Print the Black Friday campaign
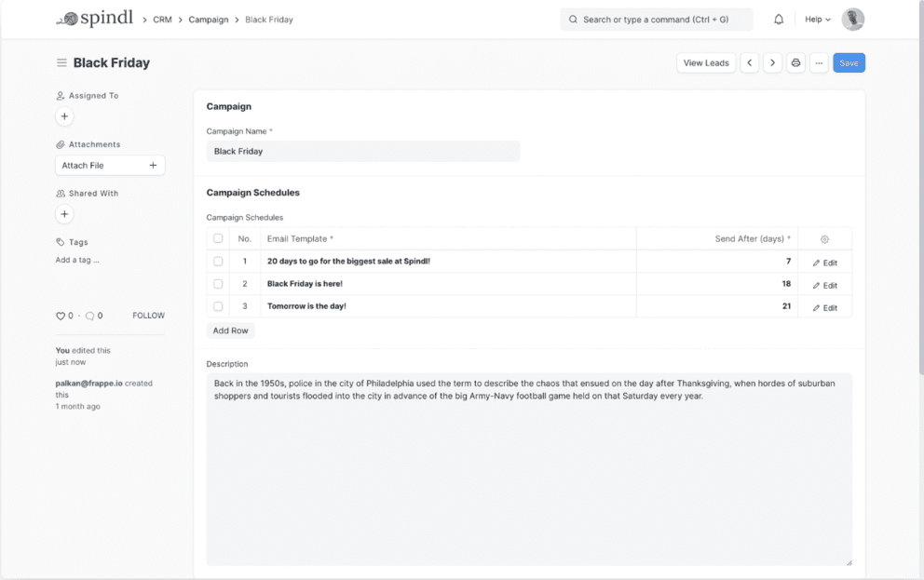 pos(795,63)
